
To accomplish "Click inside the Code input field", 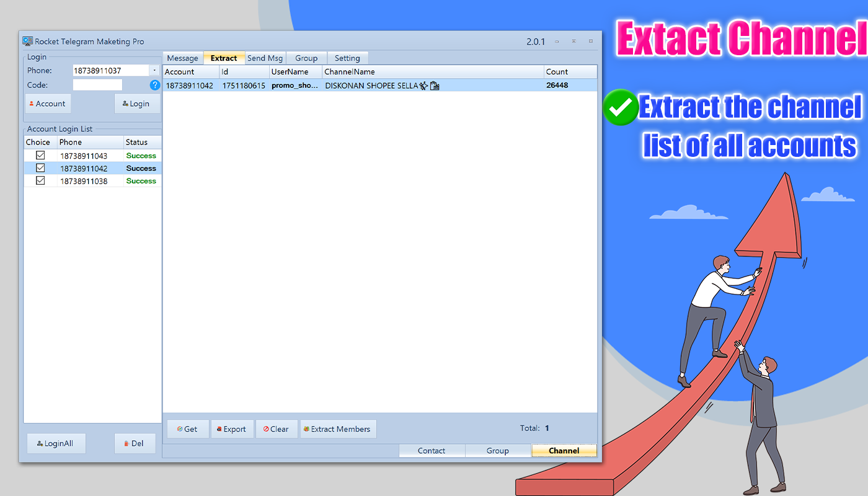I will tap(97, 85).
